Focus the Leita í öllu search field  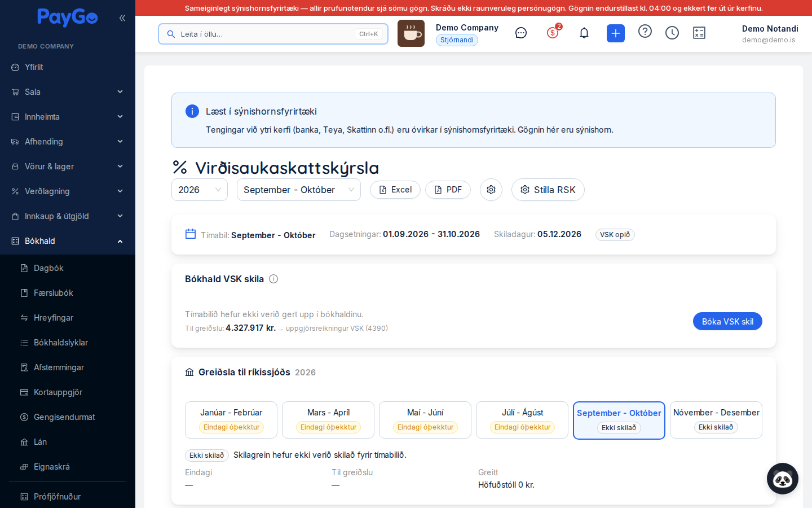click(x=273, y=34)
